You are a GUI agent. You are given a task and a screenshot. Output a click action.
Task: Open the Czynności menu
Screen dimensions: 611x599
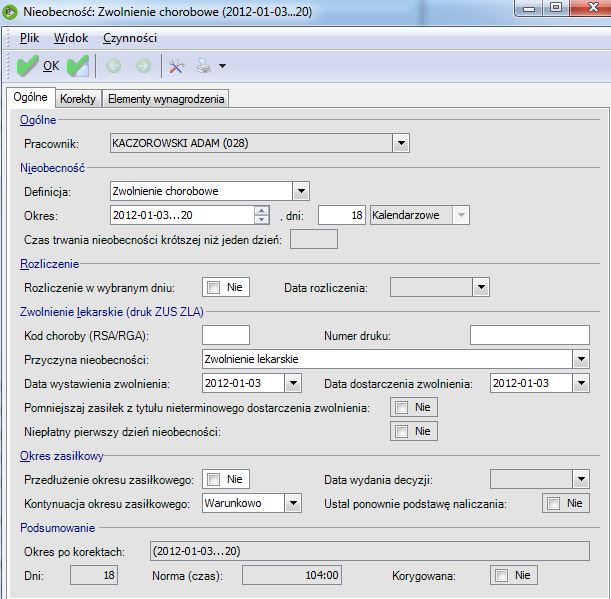[x=130, y=38]
